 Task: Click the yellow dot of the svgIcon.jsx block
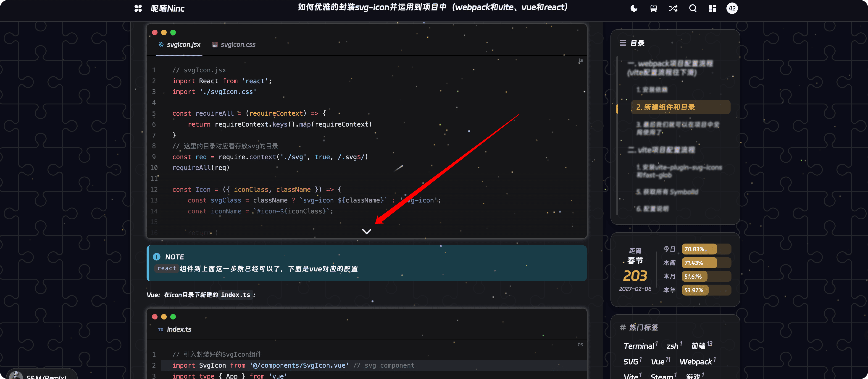click(164, 32)
